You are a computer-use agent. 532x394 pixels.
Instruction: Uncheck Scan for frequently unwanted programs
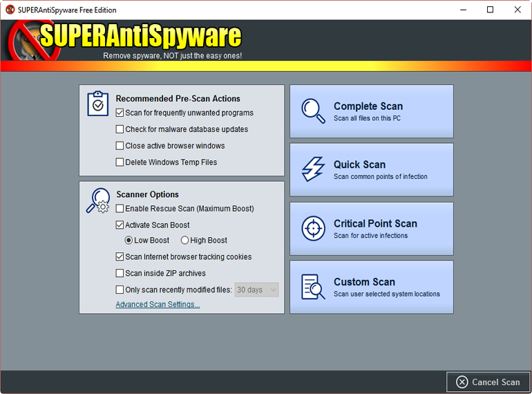point(120,113)
